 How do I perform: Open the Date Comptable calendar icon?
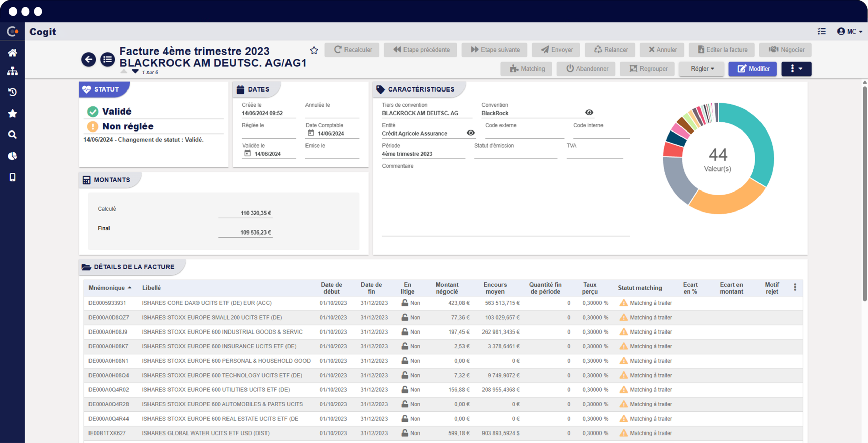pos(311,133)
